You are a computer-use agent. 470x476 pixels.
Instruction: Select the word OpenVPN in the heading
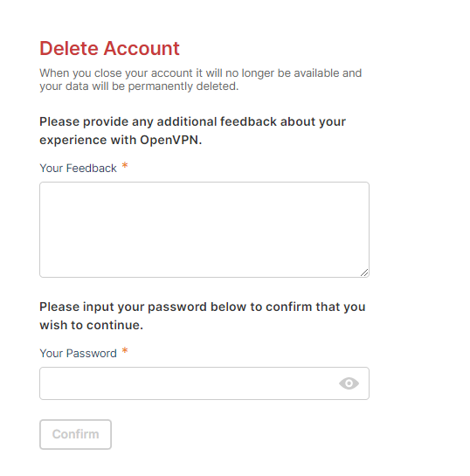coord(169,140)
